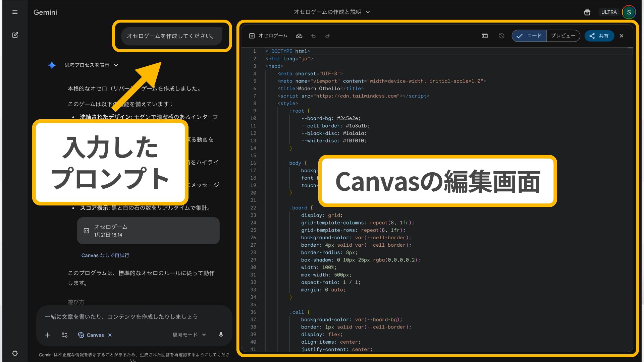This screenshot has width=644, height=362.
Task: Activate voice input with the microphone icon
Action: tap(221, 335)
